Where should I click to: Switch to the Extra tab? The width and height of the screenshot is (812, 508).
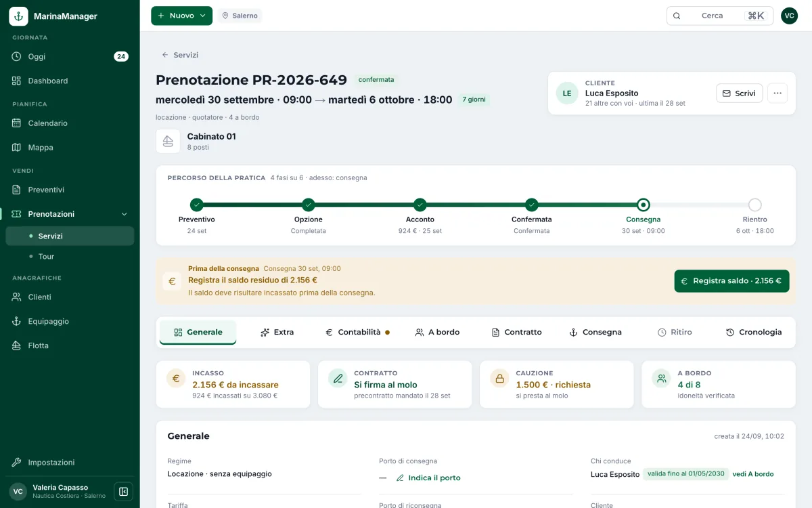point(277,332)
